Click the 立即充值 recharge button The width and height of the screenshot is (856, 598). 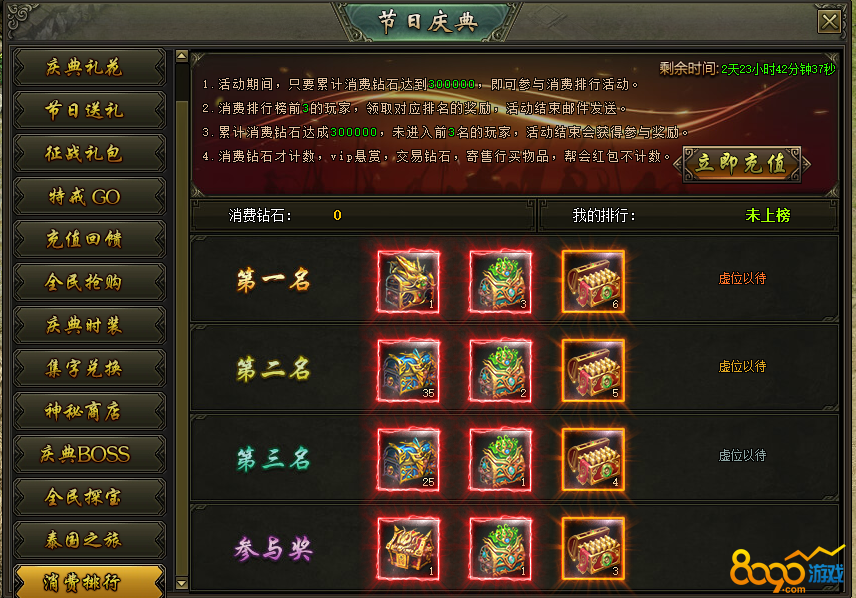[x=742, y=164]
